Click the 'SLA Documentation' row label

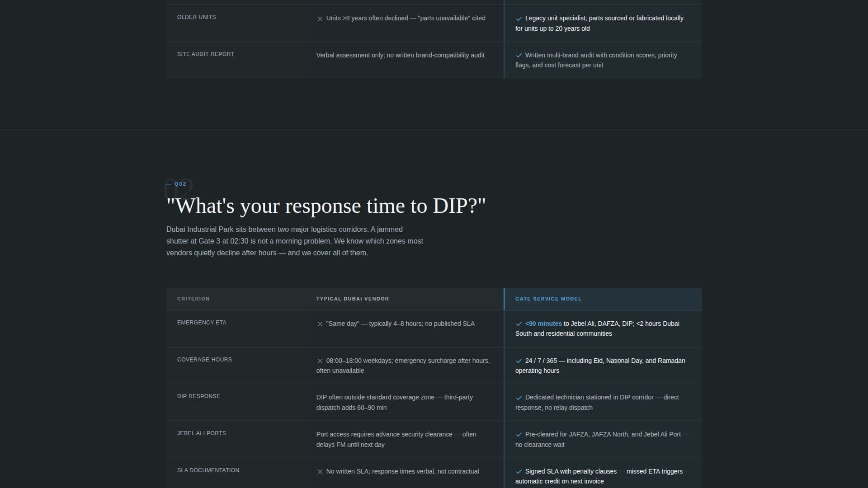[x=208, y=470]
